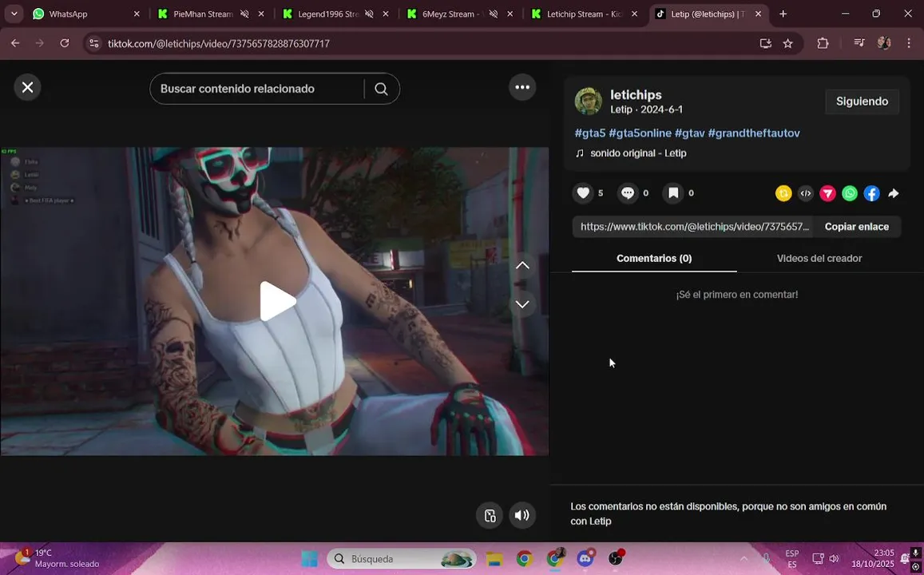
Task: Save video with bookmark icon
Action: point(673,193)
